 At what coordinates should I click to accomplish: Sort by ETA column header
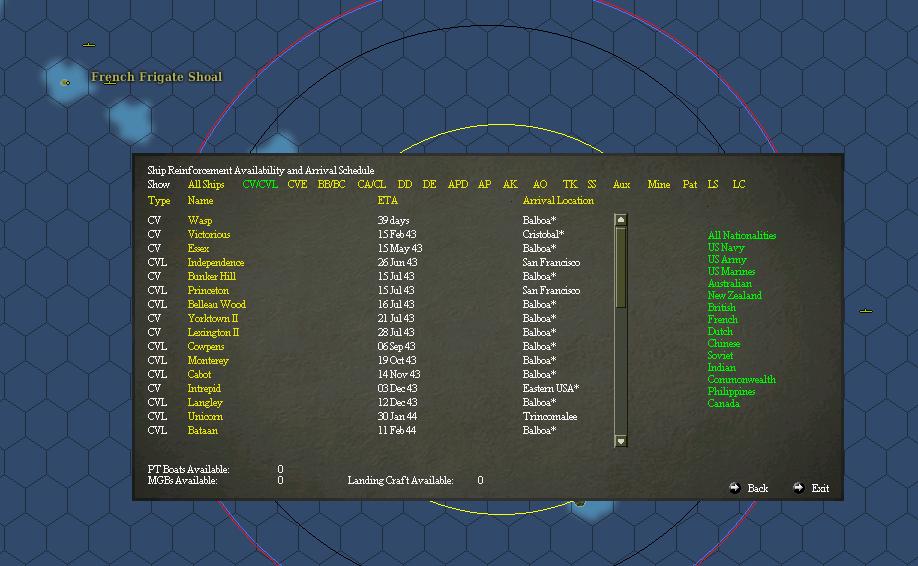(388, 201)
